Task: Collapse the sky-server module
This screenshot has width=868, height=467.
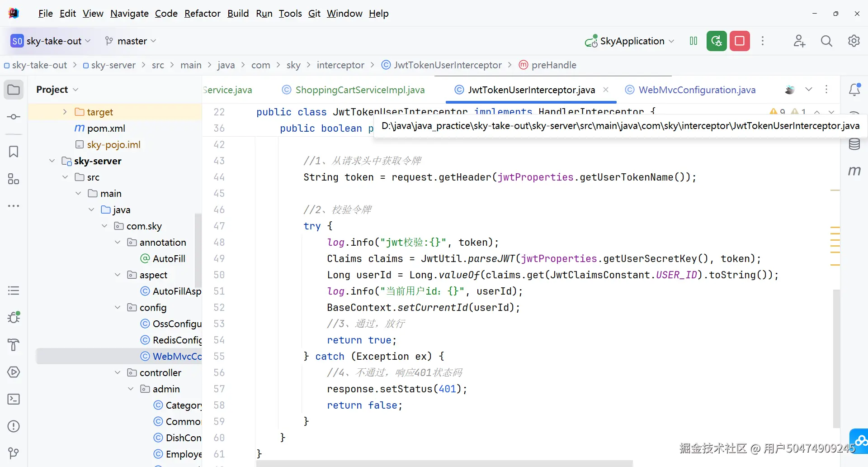Action: pos(52,161)
